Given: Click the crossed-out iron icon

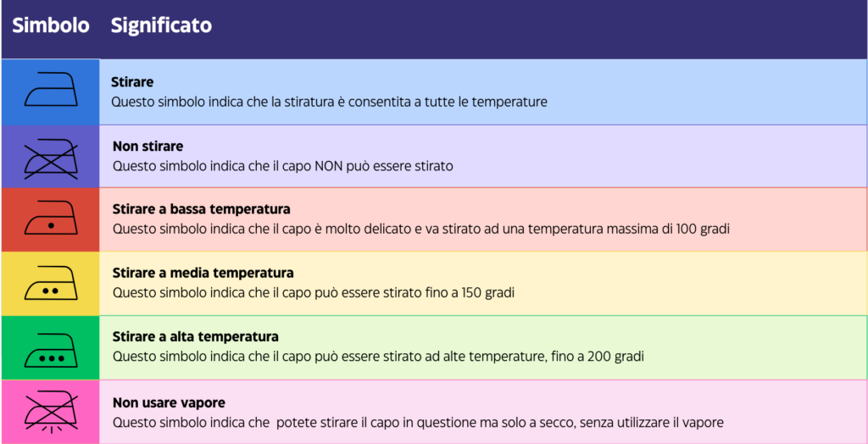Looking at the screenshot, I should tap(50, 157).
